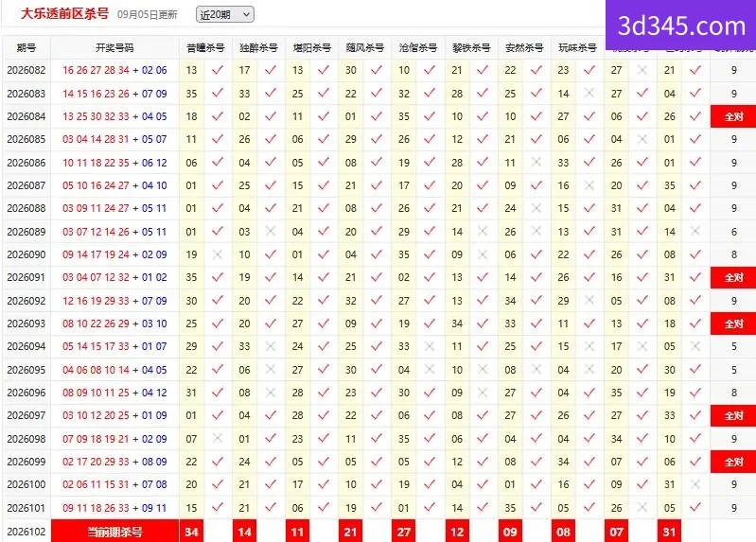Click the red 31 prediction box in bottom row
The width and height of the screenshot is (756, 542).
tap(669, 532)
